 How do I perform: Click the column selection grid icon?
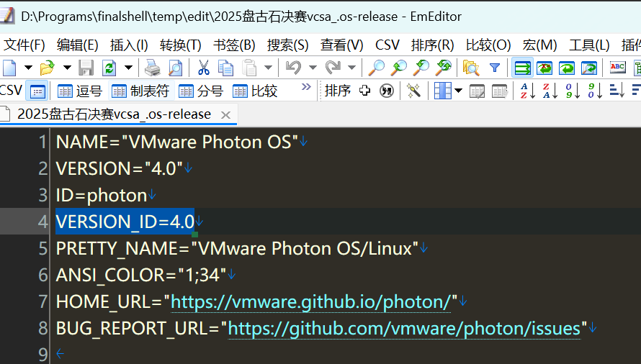(443, 91)
